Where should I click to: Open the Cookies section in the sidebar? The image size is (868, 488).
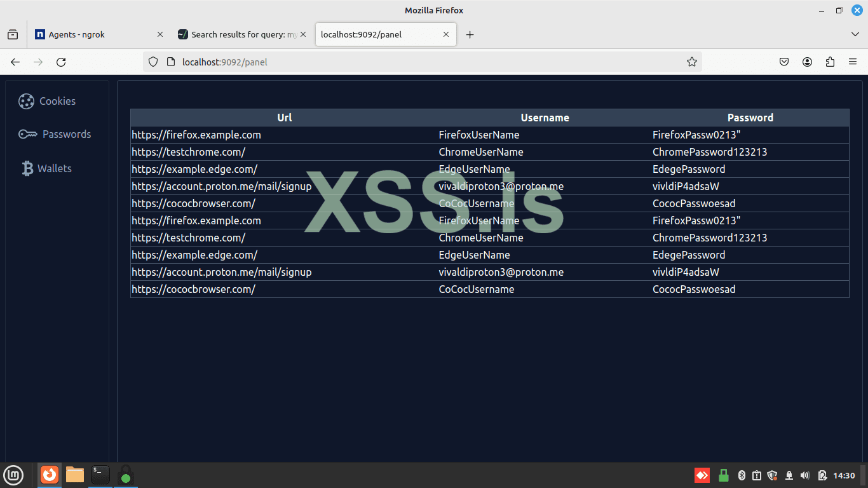[47, 101]
